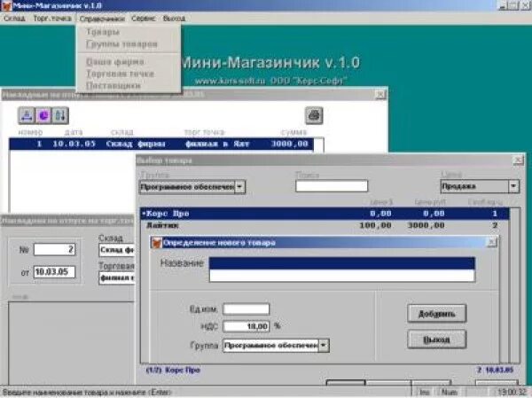
Task: Open the Справочники menu
Action: 102,19
